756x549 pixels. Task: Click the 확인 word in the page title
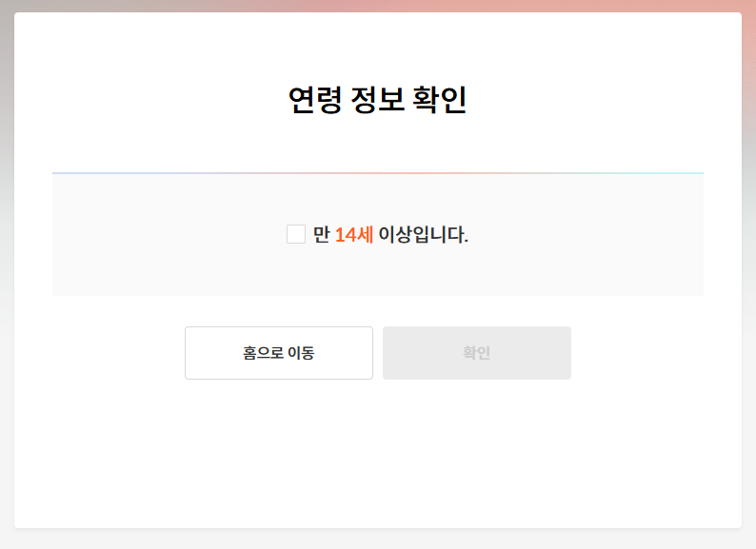click(x=440, y=100)
